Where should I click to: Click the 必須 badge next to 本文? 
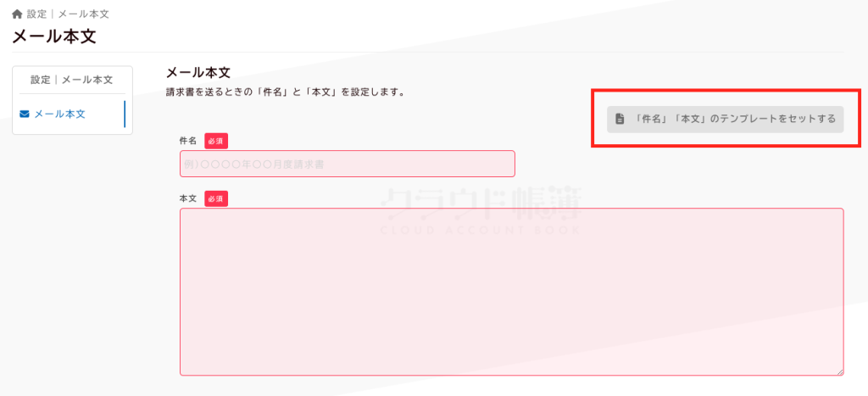(x=216, y=198)
